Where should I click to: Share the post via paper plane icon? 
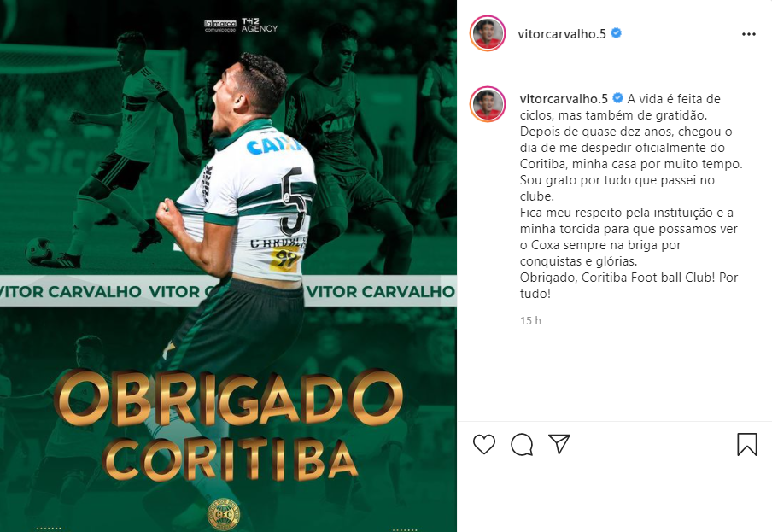pyautogui.click(x=559, y=444)
